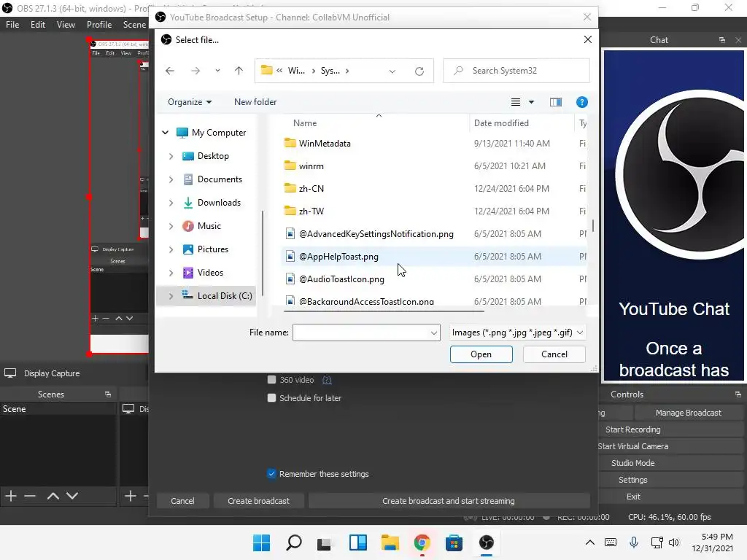Screen dimensions: 747x560
Task: Open the OBS Profile menu
Action: pyautogui.click(x=99, y=24)
